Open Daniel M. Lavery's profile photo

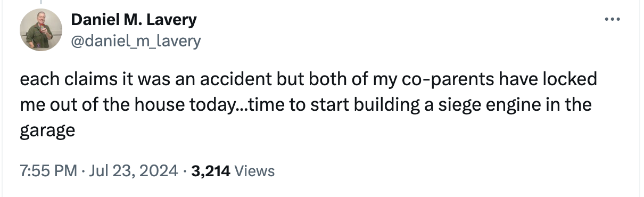coord(40,30)
